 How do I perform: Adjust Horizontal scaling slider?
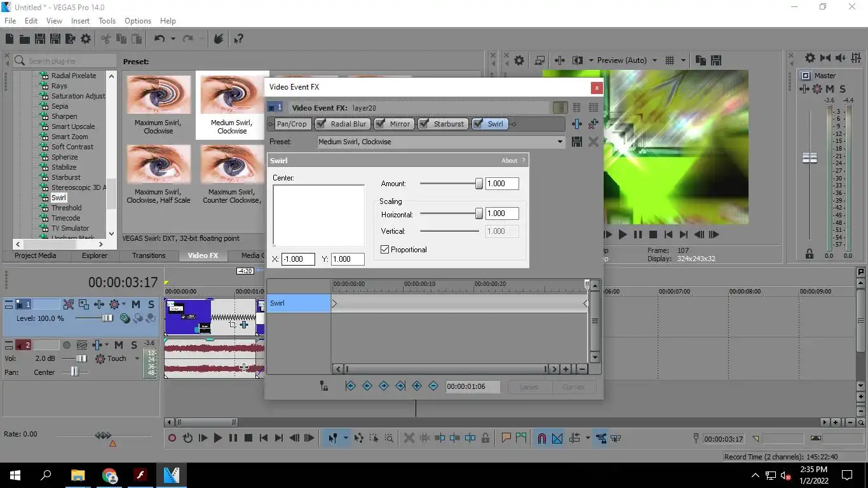[479, 214]
